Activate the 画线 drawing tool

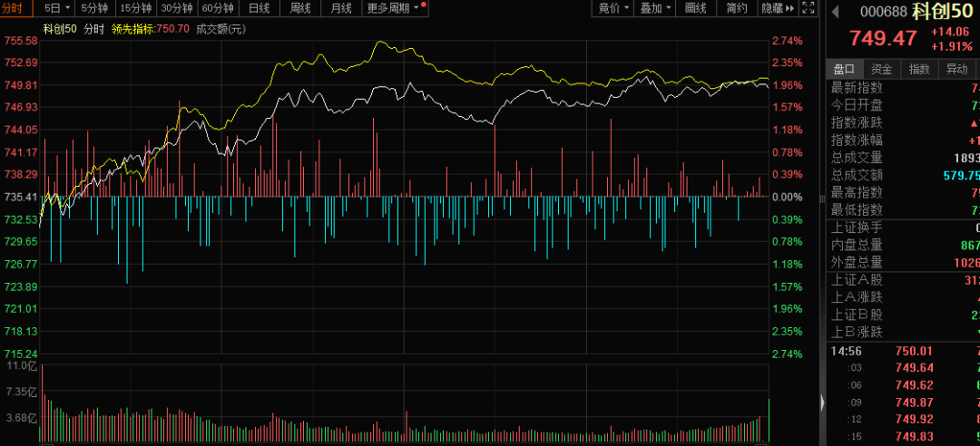pos(696,8)
